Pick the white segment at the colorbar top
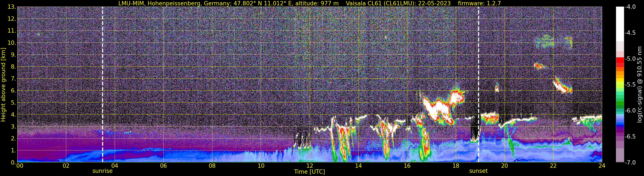644x176 pixels. (620, 24)
